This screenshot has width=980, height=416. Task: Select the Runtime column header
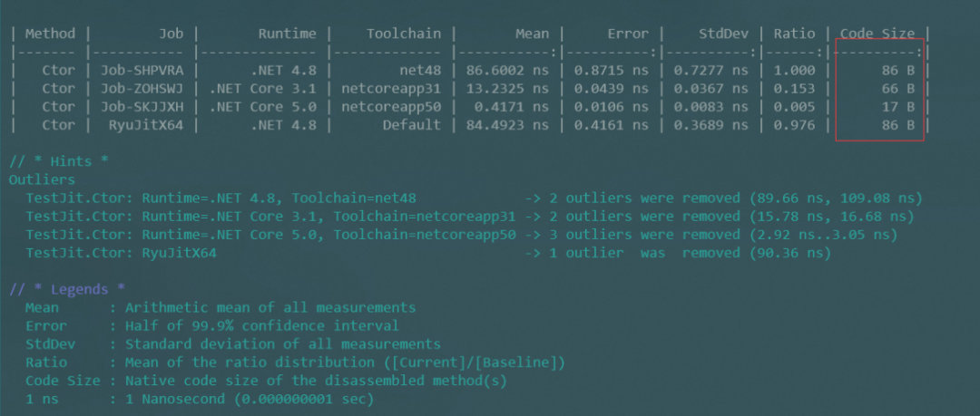pos(288,34)
